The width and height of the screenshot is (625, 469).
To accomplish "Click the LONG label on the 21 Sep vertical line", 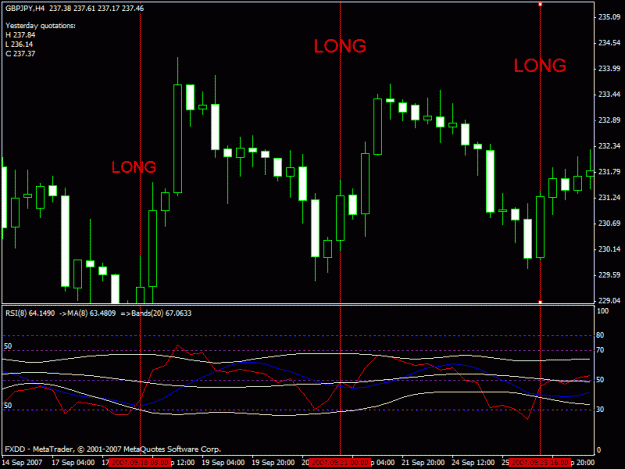I will click(340, 46).
